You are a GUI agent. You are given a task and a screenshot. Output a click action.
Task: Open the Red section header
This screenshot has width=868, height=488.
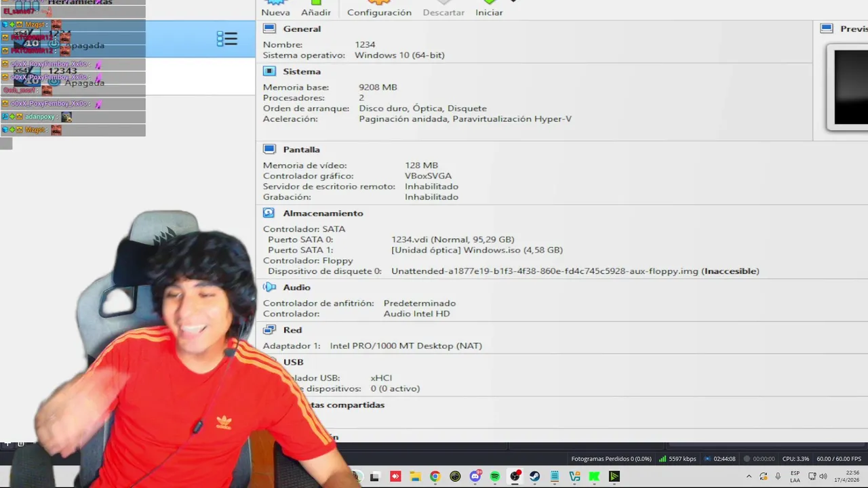[x=292, y=330]
